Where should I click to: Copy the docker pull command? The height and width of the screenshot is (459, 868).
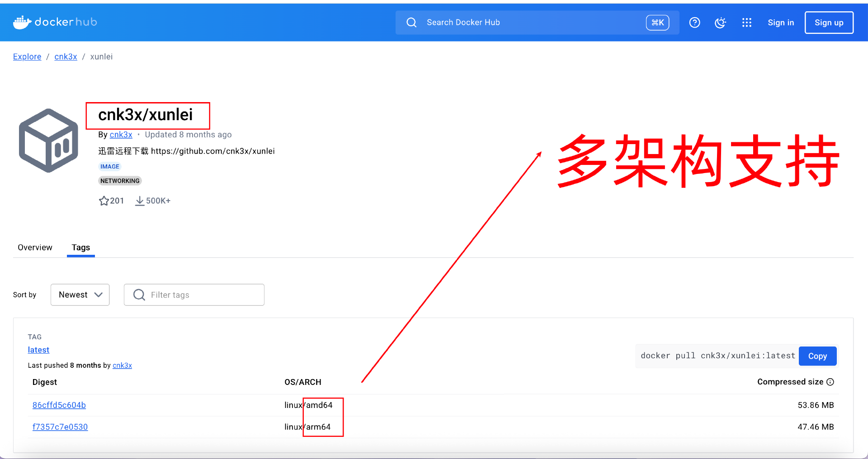817,356
